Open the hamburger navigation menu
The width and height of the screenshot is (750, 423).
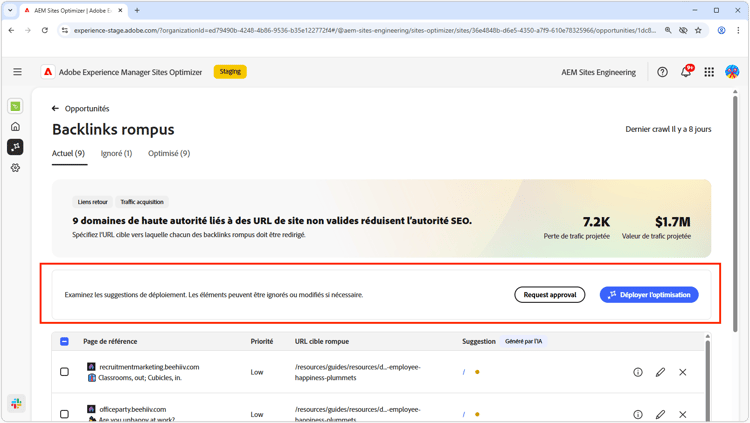pyautogui.click(x=17, y=72)
